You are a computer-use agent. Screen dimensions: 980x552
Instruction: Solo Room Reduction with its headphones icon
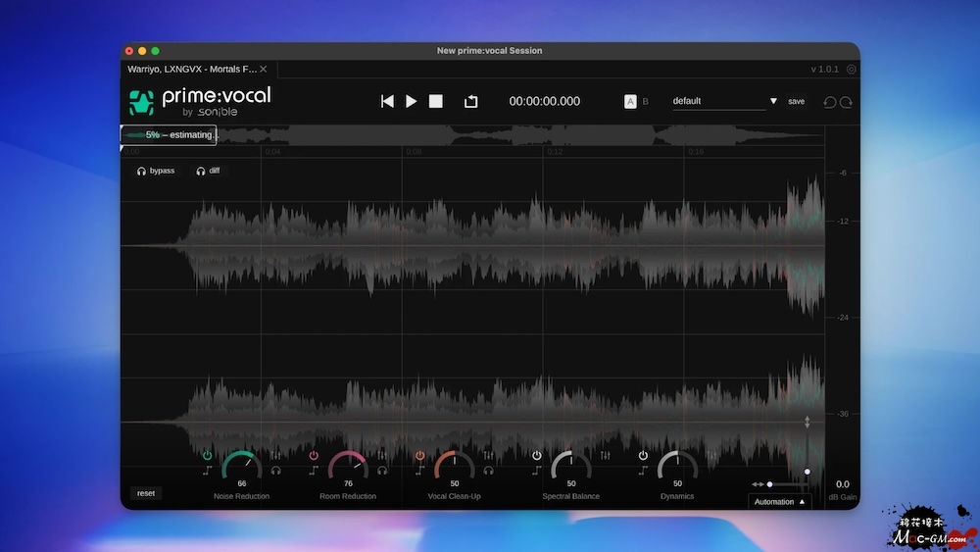coord(382,471)
